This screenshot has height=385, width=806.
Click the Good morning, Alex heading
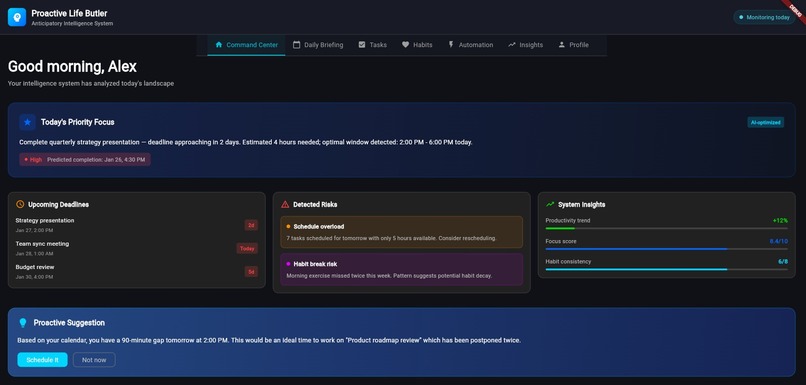[x=72, y=67]
